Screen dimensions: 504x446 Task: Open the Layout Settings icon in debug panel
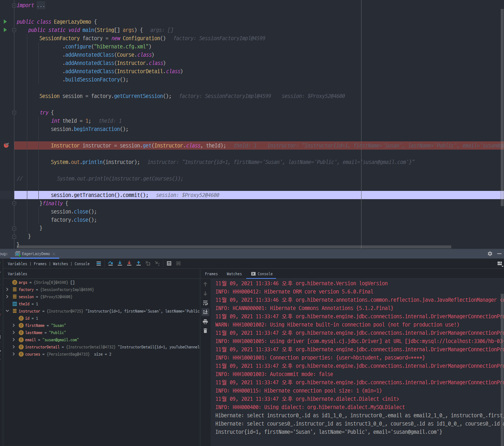point(500,264)
